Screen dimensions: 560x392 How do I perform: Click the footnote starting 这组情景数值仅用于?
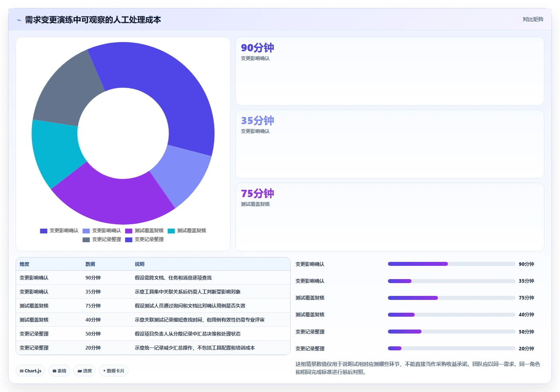tap(418, 368)
